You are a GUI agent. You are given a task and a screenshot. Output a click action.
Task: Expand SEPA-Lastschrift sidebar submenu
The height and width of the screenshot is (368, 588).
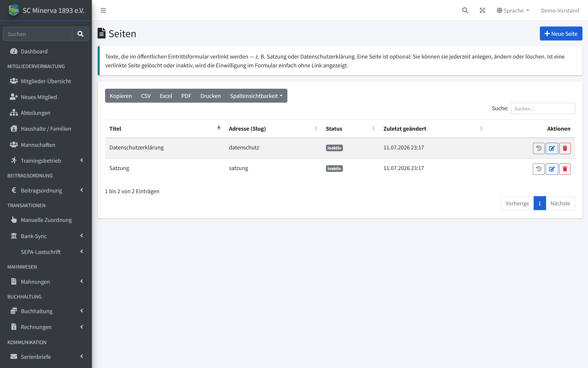point(46,252)
